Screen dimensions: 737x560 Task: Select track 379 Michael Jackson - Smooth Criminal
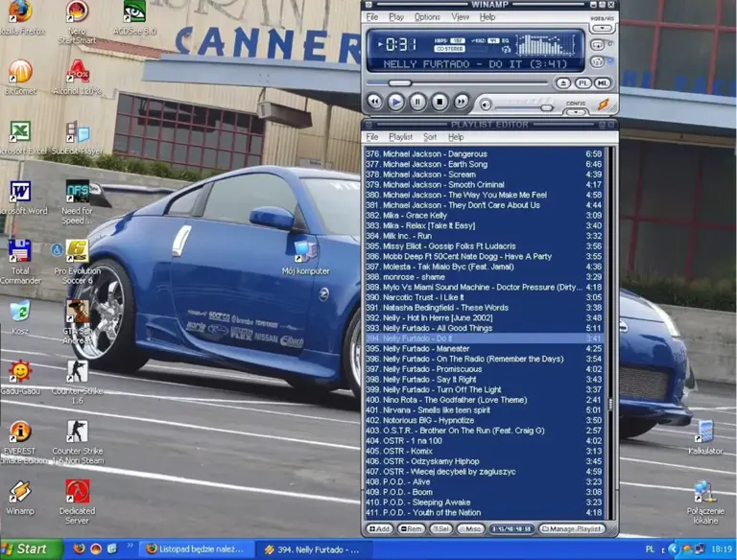[x=484, y=185]
